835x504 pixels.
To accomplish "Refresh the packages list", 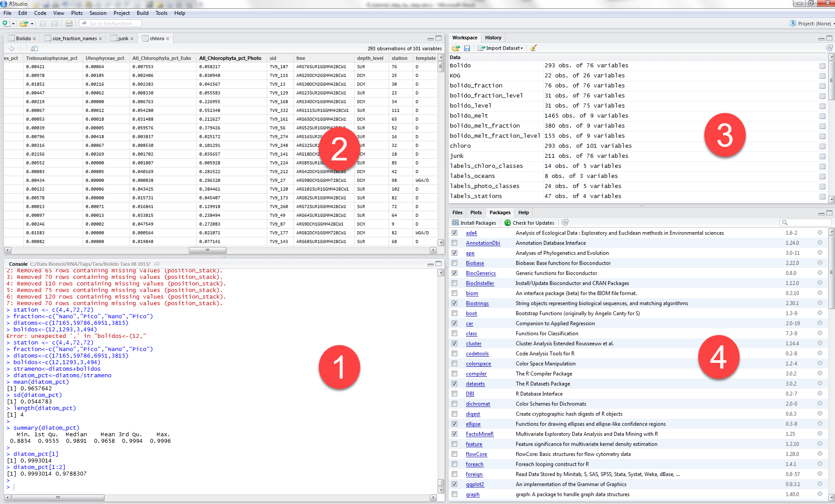I will 565,222.
